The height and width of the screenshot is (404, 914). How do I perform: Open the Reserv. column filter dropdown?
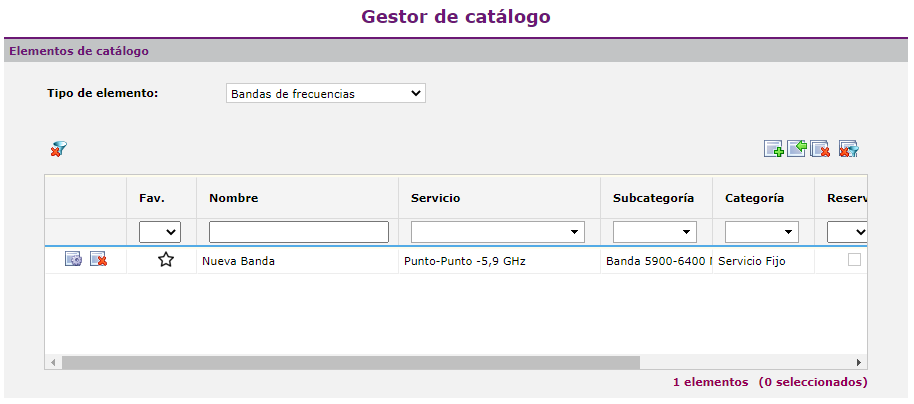[847, 232]
